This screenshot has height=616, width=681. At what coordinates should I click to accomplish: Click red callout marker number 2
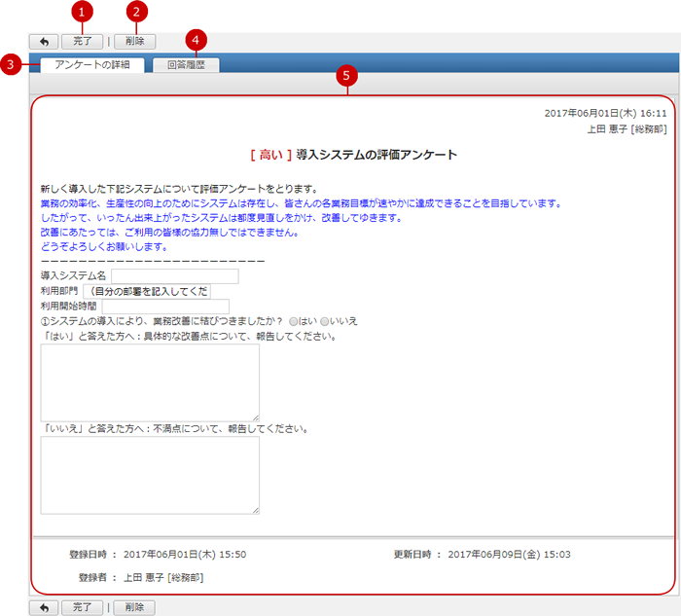[x=137, y=12]
